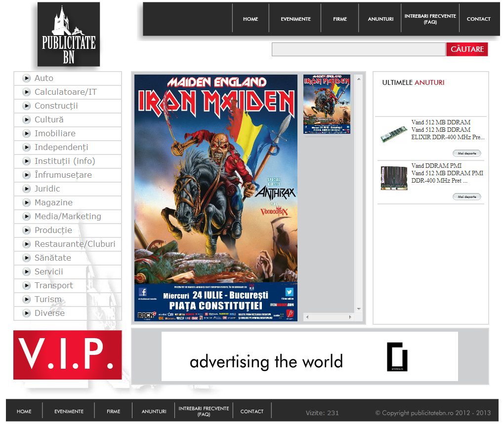Click the arrow icon beside Restaurante/Cluburi

pyautogui.click(x=26, y=244)
